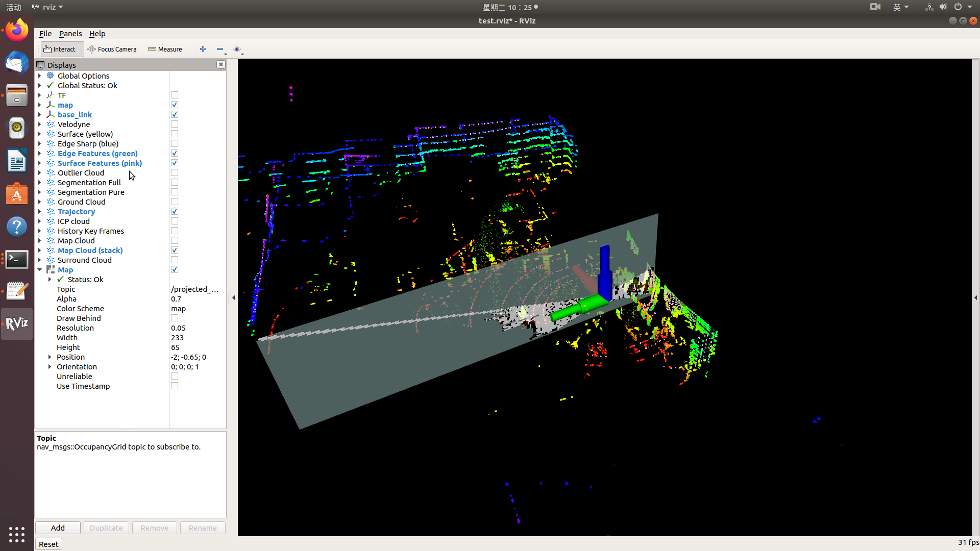The width and height of the screenshot is (980, 551).
Task: Collapse the Map display tree
Action: (x=40, y=270)
